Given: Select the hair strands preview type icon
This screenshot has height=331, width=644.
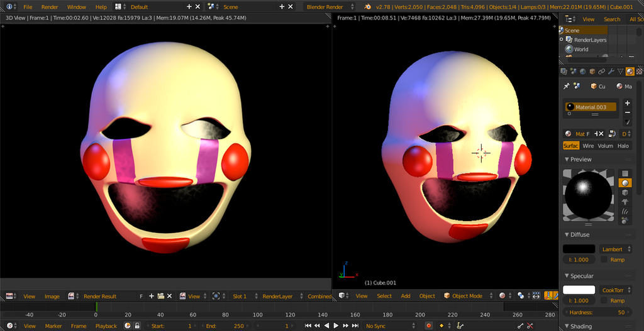Looking at the screenshot, I should [625, 211].
